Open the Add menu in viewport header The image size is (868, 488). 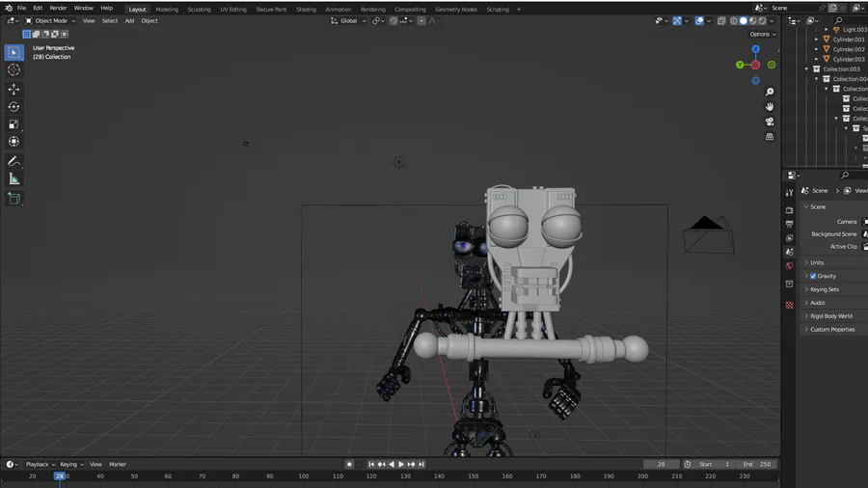point(129,21)
